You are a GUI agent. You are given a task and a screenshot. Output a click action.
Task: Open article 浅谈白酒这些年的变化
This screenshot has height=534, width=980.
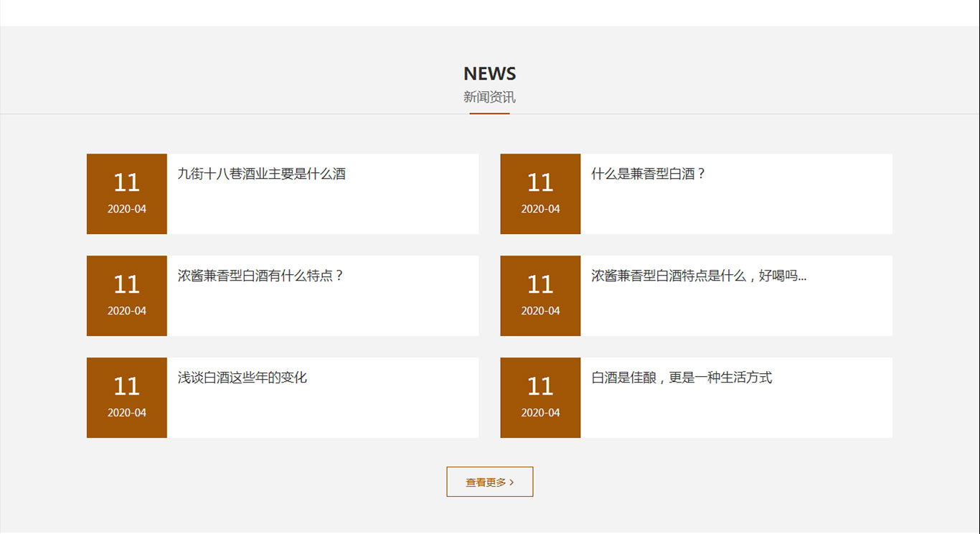point(242,378)
